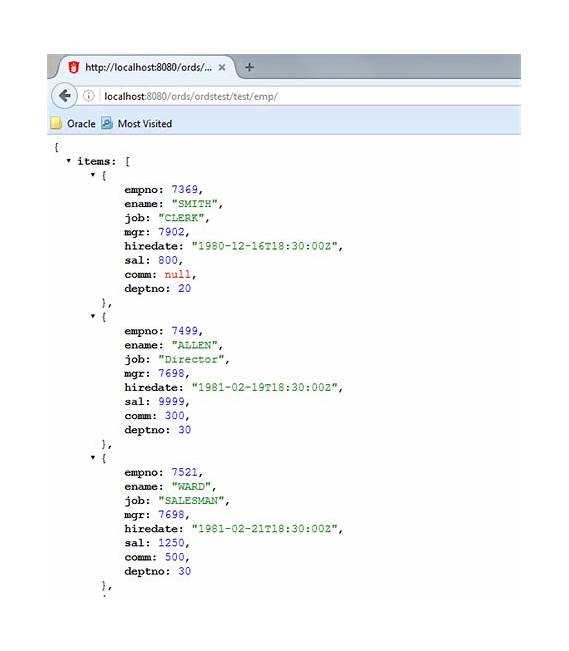Click the sal value 9999
The width and height of the screenshot is (569, 651).
click(171, 401)
